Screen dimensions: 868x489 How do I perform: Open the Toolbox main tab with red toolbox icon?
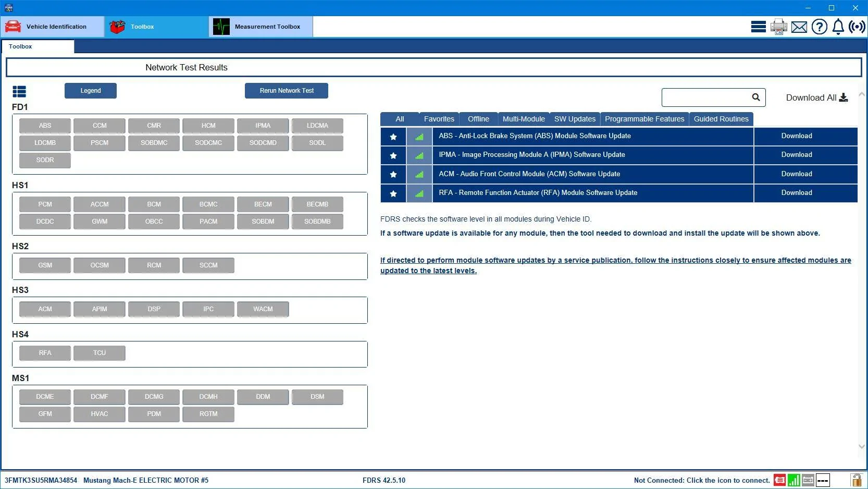[157, 27]
